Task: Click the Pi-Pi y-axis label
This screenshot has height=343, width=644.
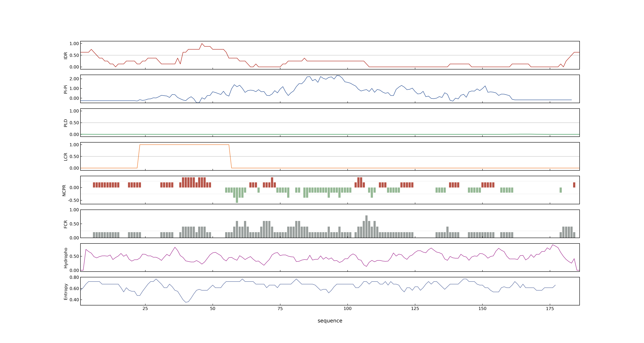Action: (x=66, y=89)
